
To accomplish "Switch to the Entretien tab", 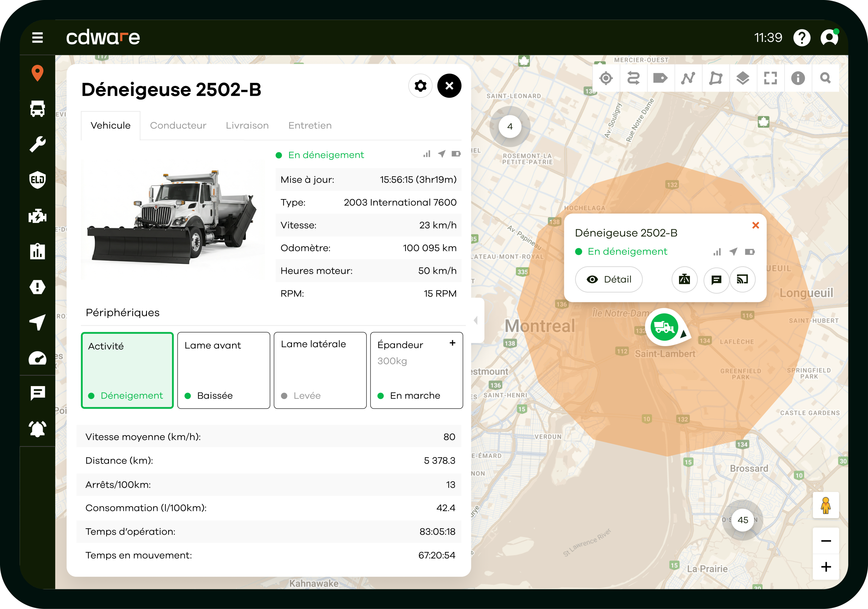I will [310, 126].
